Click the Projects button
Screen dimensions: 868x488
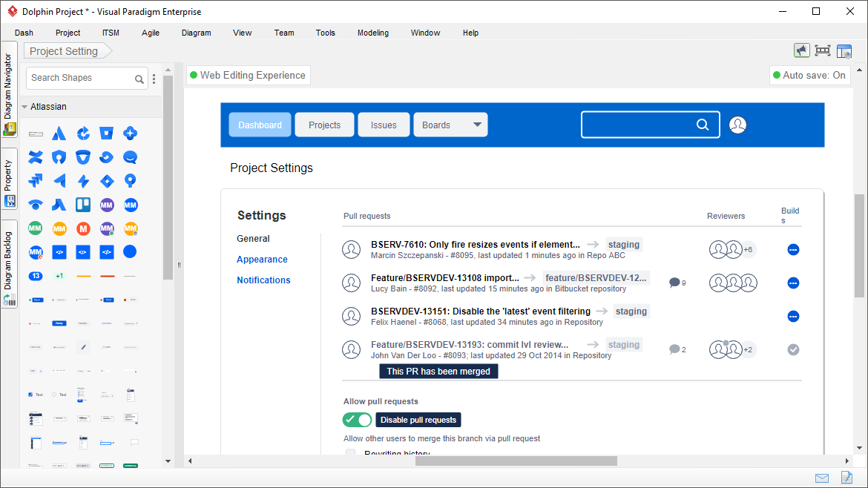click(324, 125)
